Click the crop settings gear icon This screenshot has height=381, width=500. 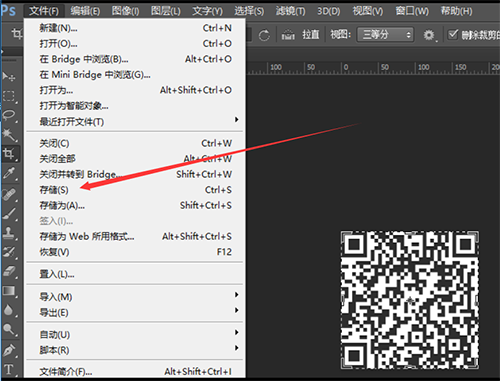click(x=429, y=35)
